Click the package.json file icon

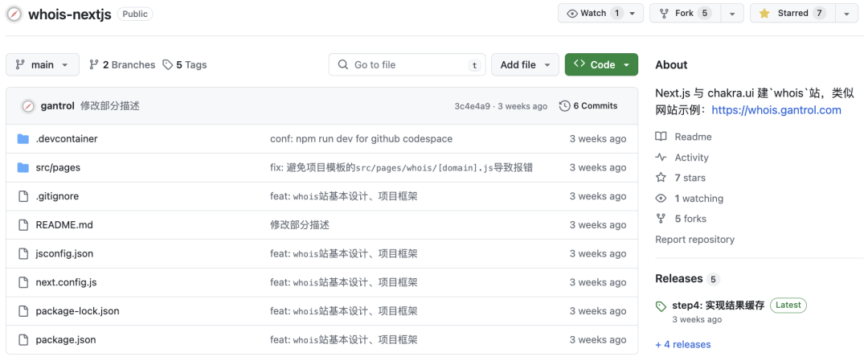[23, 340]
